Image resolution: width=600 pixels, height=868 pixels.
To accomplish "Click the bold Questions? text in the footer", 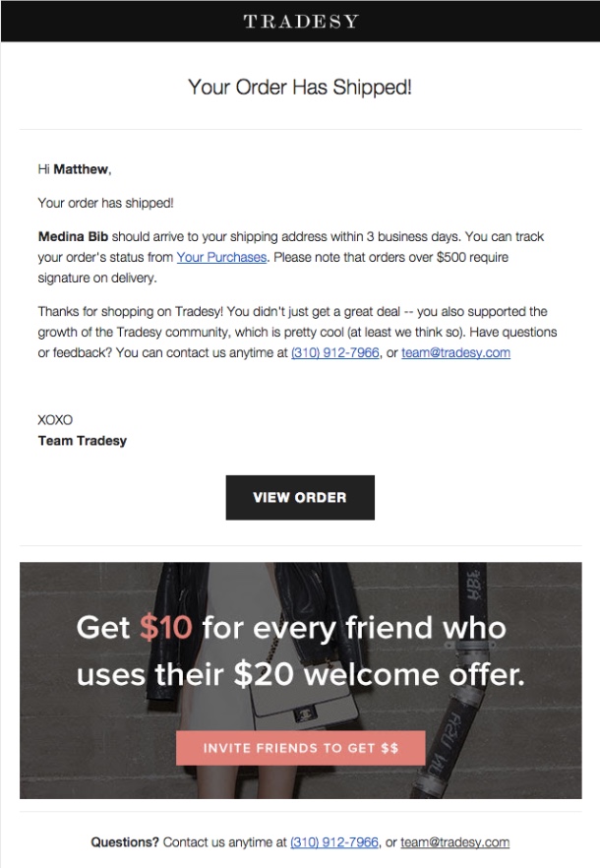I will (125, 842).
